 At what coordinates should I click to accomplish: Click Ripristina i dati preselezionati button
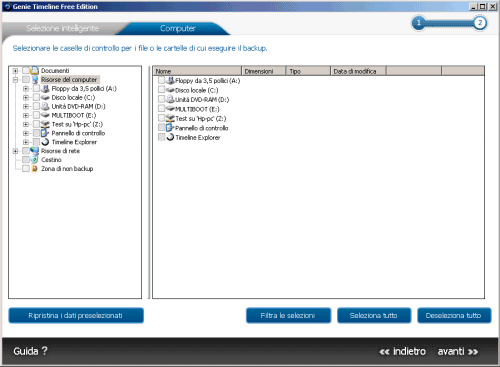pyautogui.click(x=76, y=315)
